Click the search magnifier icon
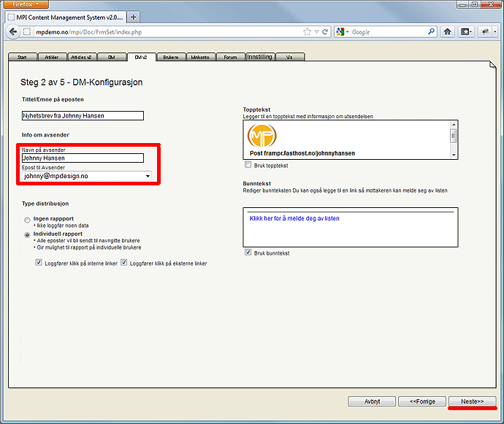The width and height of the screenshot is (504, 424). point(431,31)
